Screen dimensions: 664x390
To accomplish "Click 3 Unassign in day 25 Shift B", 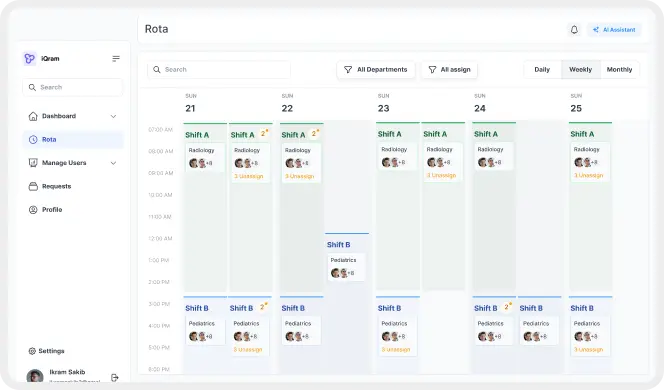I will coord(588,350).
